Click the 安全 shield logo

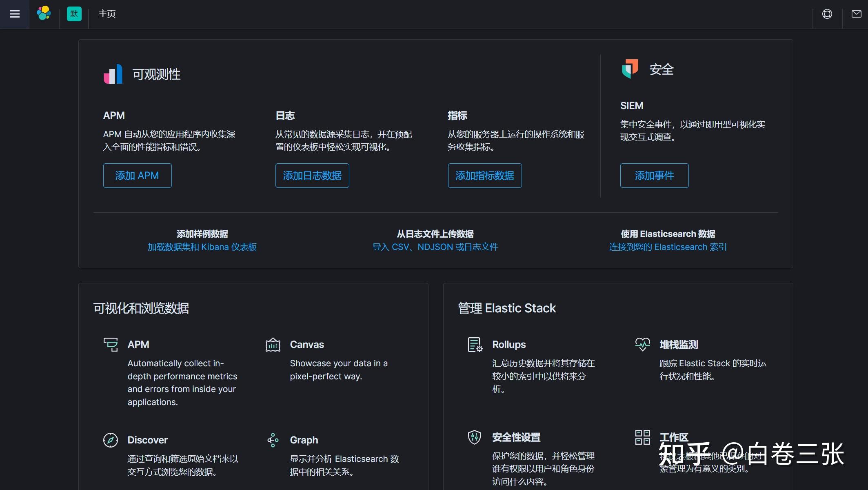point(630,69)
